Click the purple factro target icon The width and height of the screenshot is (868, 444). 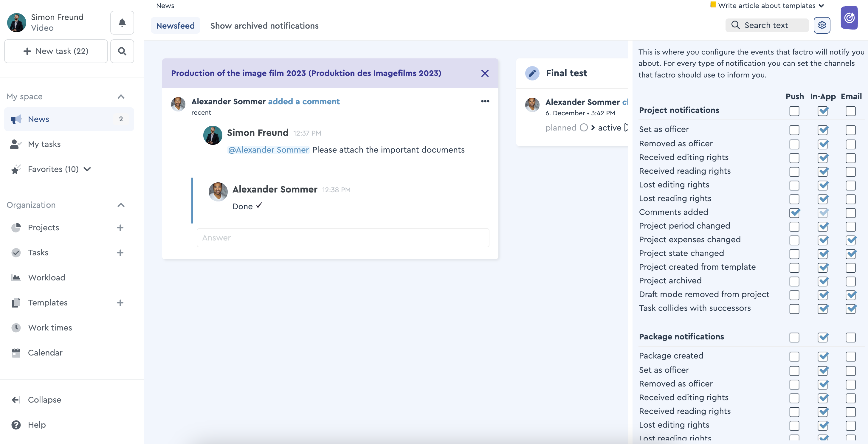click(x=849, y=18)
